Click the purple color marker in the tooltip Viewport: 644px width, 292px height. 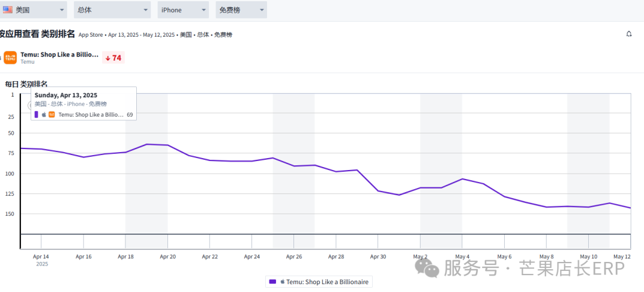click(x=36, y=115)
